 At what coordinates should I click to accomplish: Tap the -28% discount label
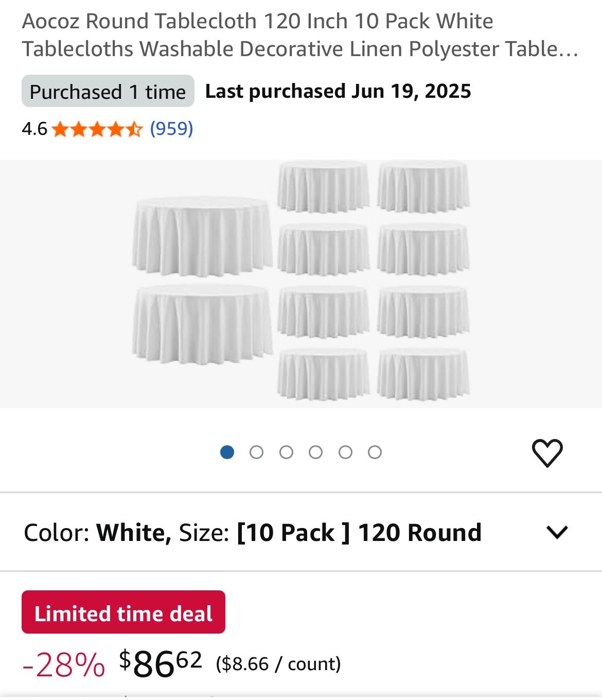pos(64,664)
